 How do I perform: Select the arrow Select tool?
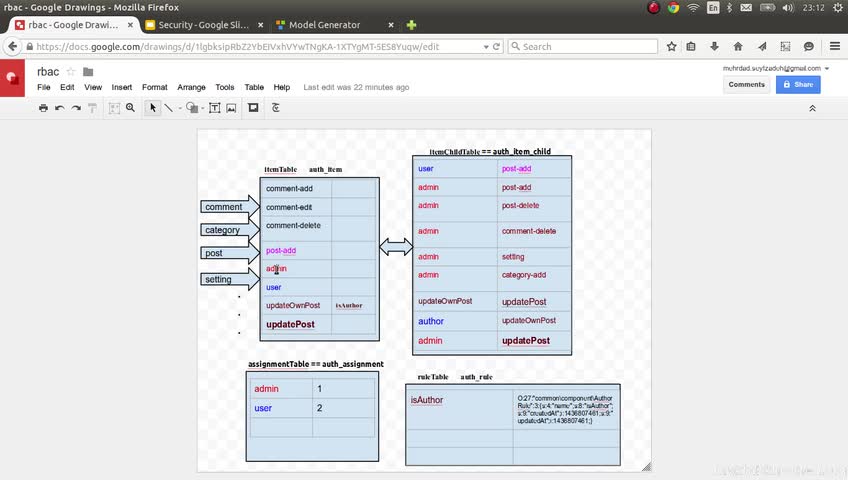pos(153,108)
